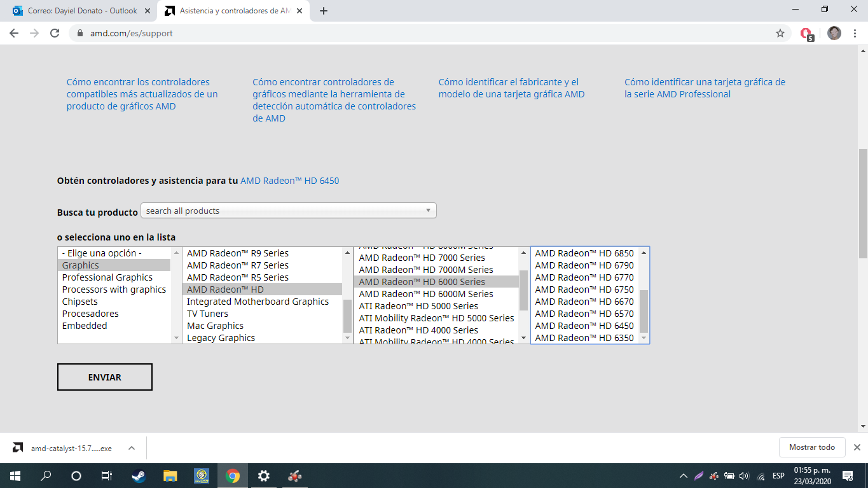Select Professional Graphics category
868x488 pixels.
(x=114, y=277)
